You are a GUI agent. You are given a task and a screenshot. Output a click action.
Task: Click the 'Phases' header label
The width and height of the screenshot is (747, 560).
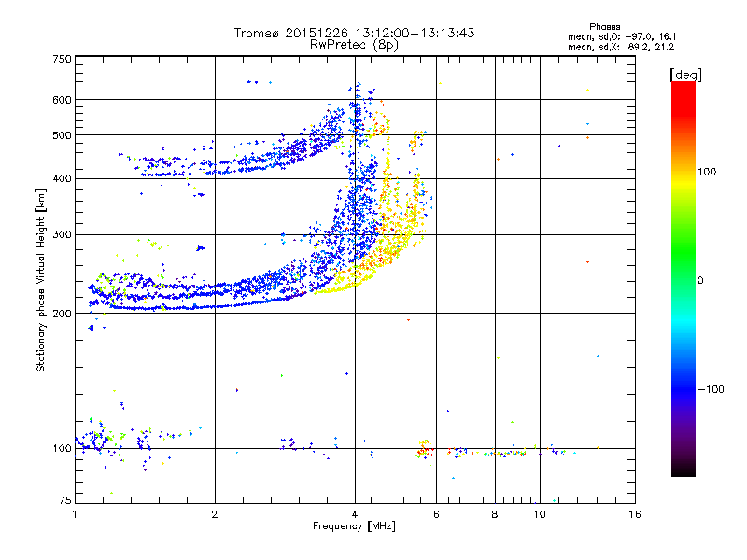(604, 27)
